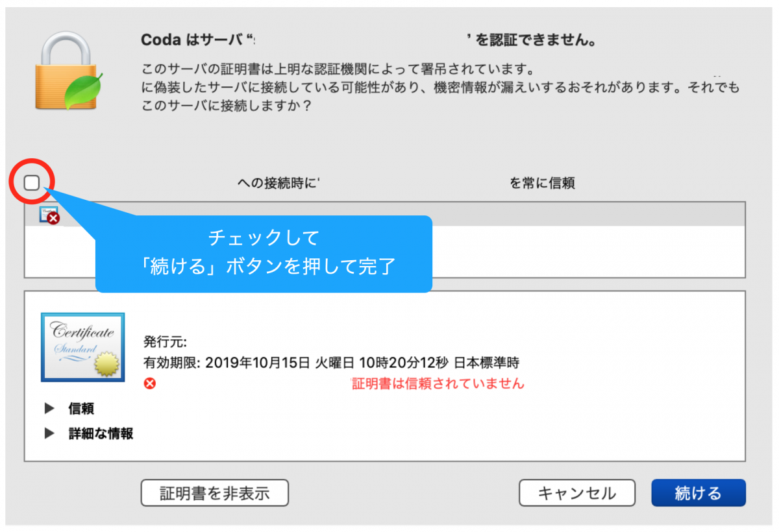This screenshot has width=779, height=532.
Task: Click the 信頼 label text
Action: pos(81,409)
